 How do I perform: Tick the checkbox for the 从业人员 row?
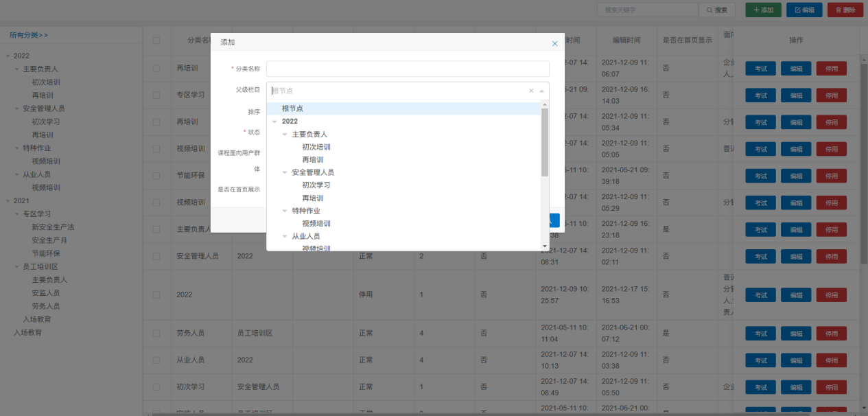pos(156,360)
